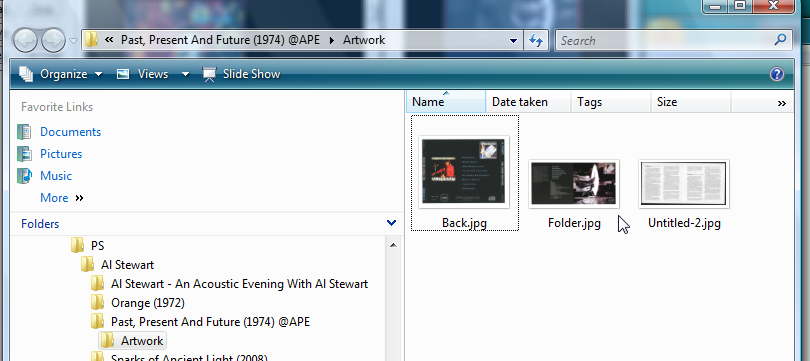
Task: Click the Back.jpg file name
Action: coord(464,223)
